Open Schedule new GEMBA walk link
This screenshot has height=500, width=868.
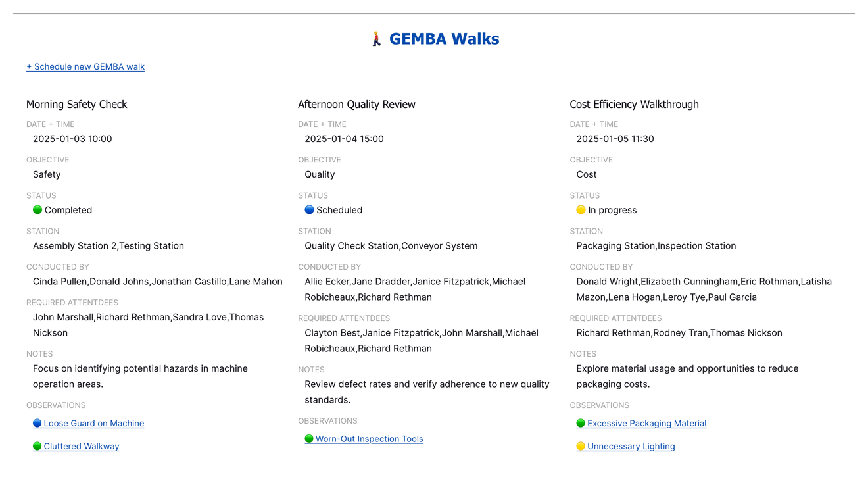point(85,67)
